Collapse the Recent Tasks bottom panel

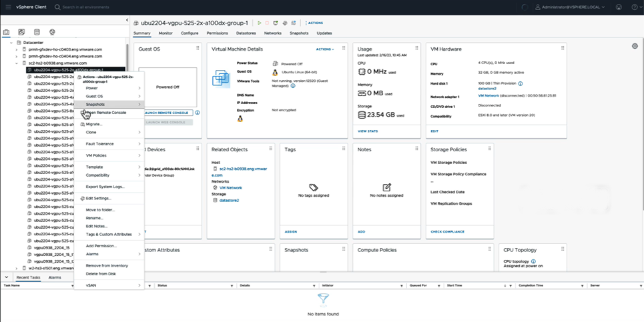pos(6,277)
